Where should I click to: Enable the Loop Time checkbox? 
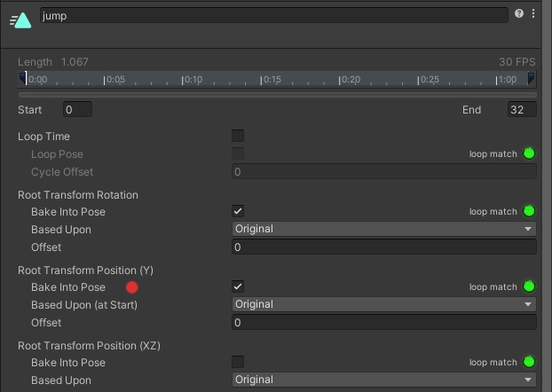click(x=238, y=136)
